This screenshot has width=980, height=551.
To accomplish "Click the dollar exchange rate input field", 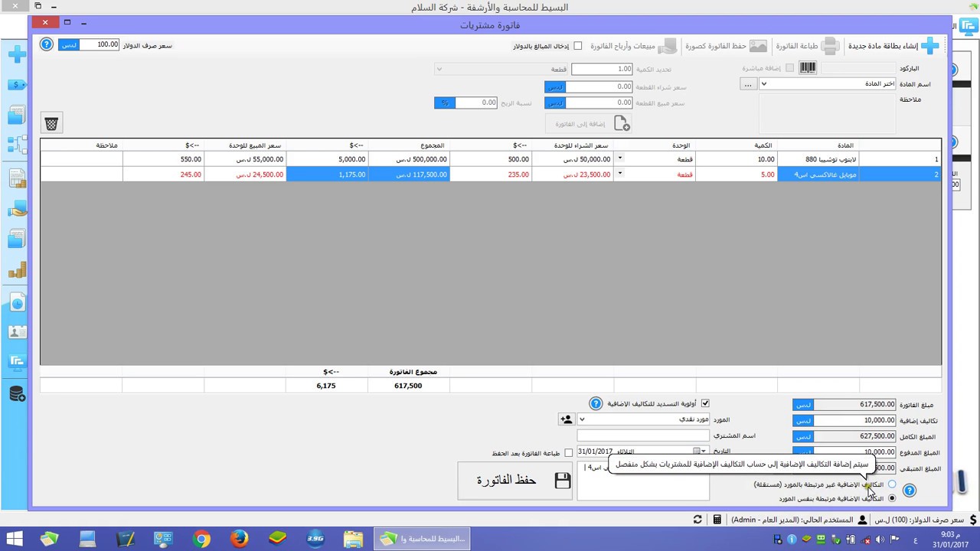I will 100,45.
